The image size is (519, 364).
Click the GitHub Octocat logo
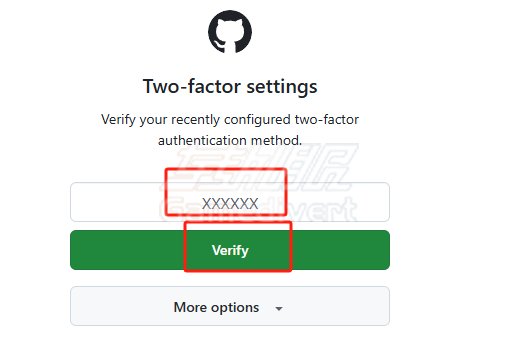tap(230, 32)
